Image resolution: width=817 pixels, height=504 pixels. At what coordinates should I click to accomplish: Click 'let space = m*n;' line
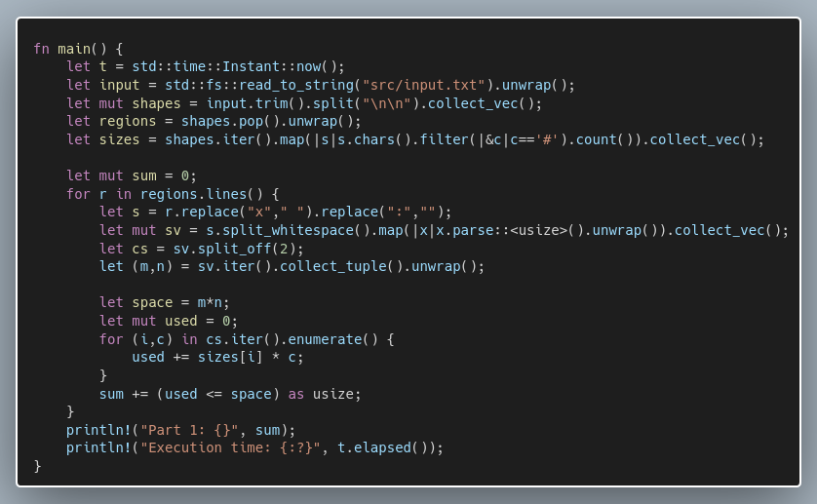coord(164,303)
